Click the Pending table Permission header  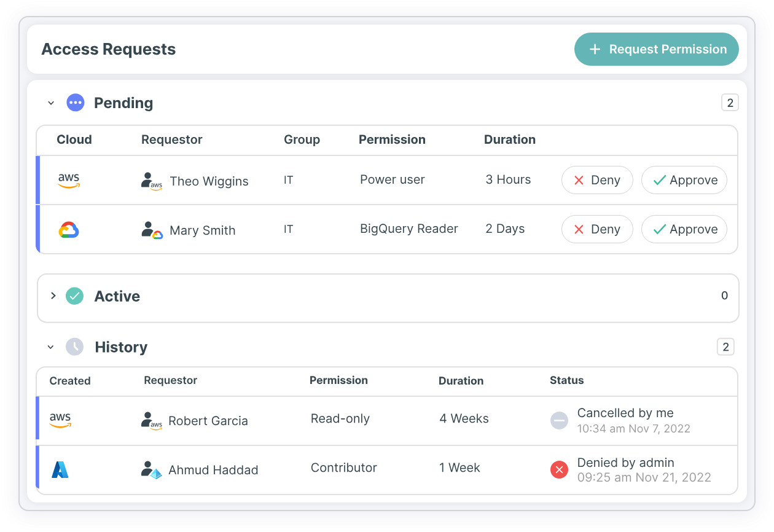coord(392,139)
